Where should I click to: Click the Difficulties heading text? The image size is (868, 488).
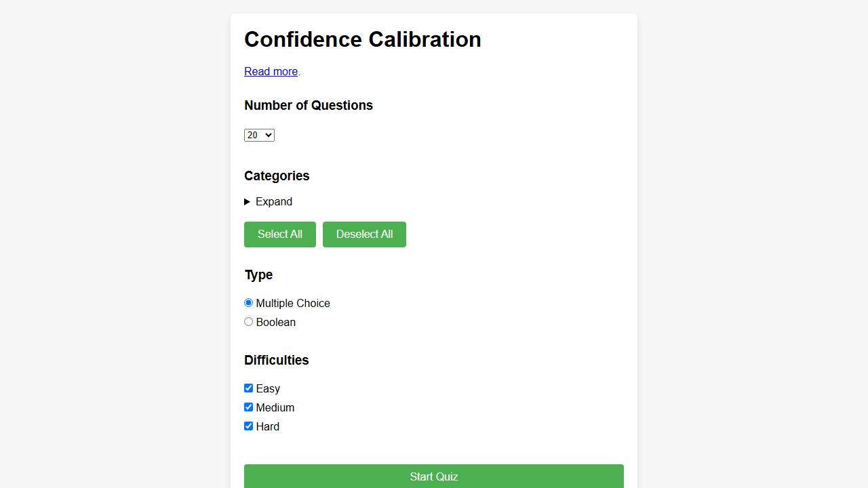277,360
